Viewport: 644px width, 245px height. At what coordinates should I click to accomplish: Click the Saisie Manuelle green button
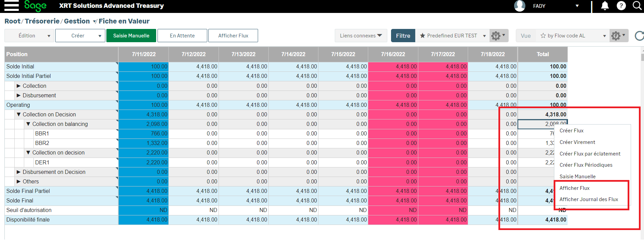(x=131, y=36)
